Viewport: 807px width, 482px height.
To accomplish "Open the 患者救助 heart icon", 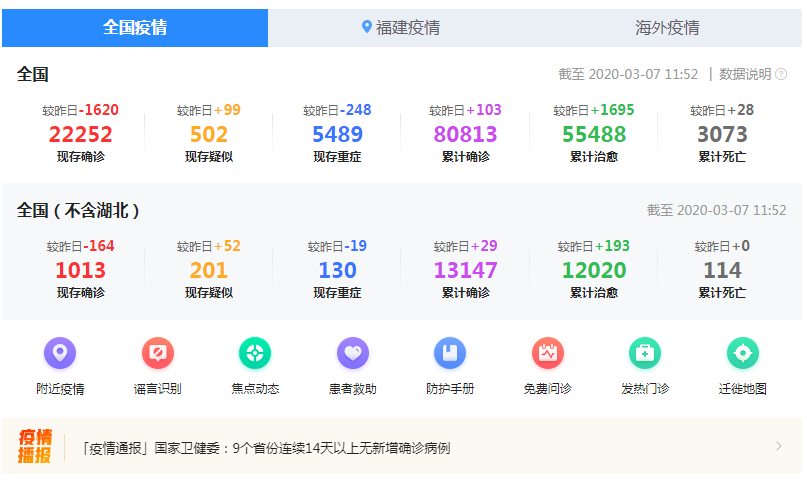I will pos(353,353).
